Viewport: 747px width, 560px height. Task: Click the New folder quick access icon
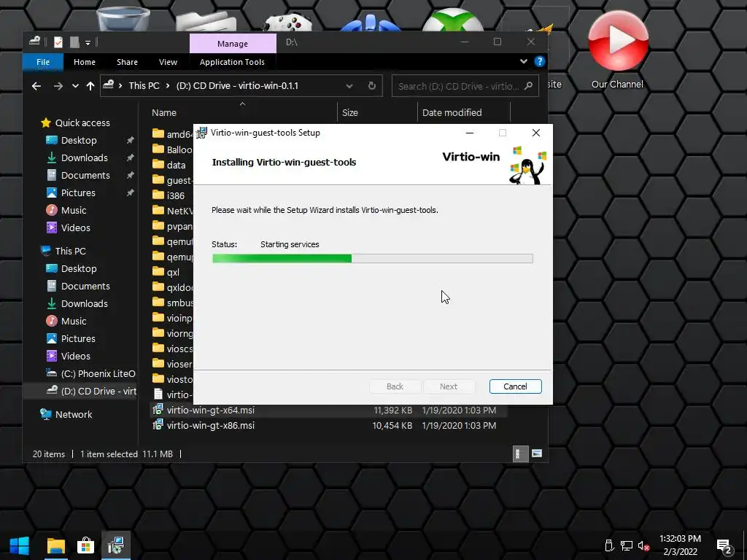pos(74,42)
